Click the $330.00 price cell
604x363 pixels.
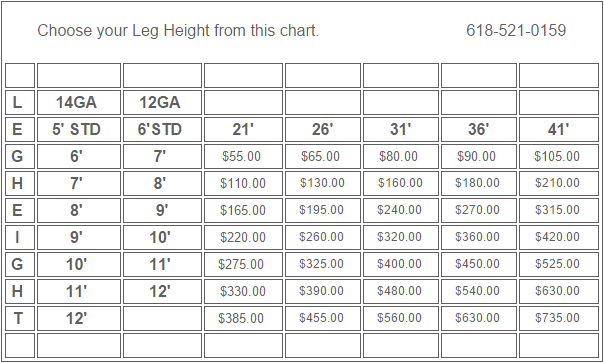click(x=243, y=291)
